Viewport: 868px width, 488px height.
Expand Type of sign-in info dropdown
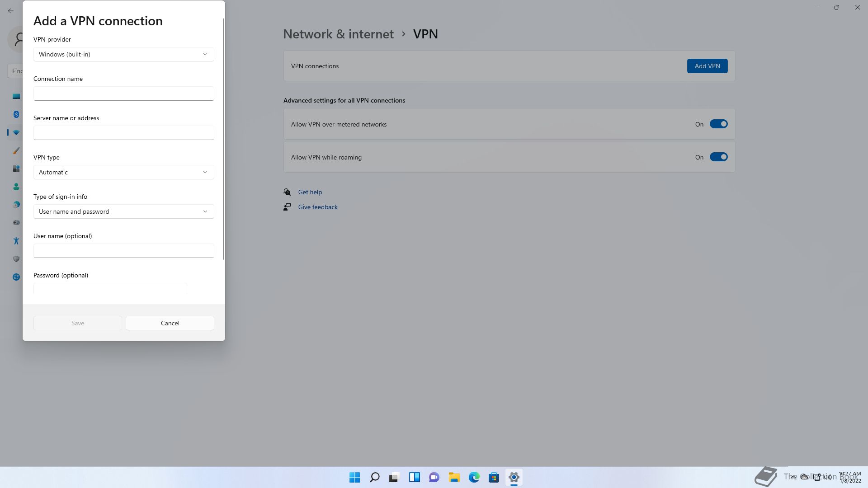coord(123,211)
